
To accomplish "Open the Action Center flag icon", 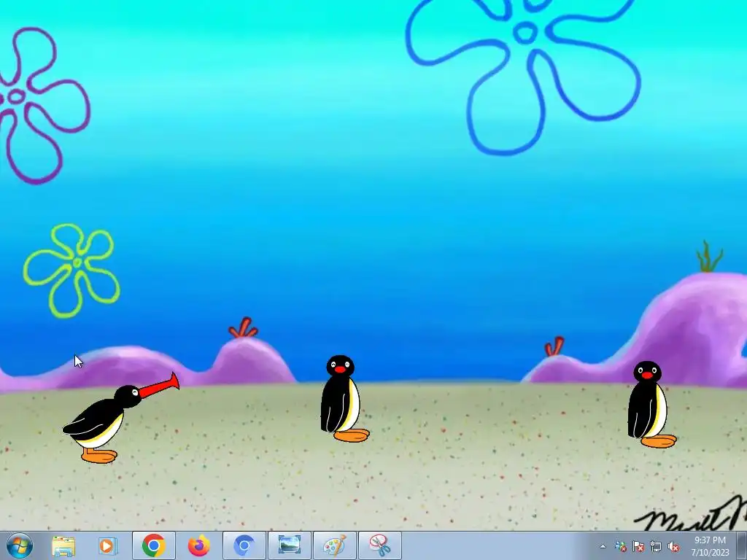I will tap(638, 547).
